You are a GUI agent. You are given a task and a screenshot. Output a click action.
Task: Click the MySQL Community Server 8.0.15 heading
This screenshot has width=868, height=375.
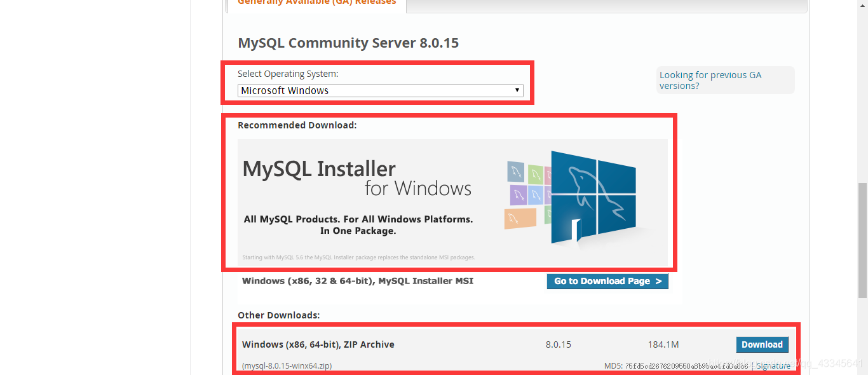click(x=348, y=43)
